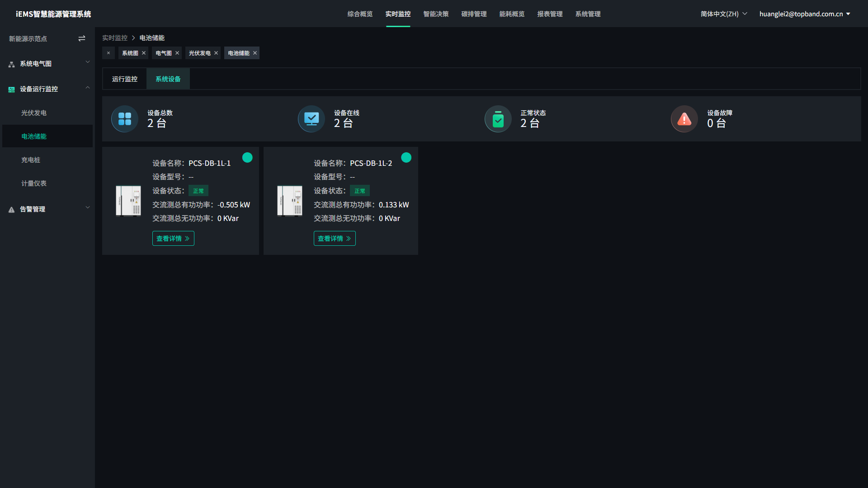Close the 光伏发电 page tag
The width and height of the screenshot is (868, 488).
pos(216,53)
